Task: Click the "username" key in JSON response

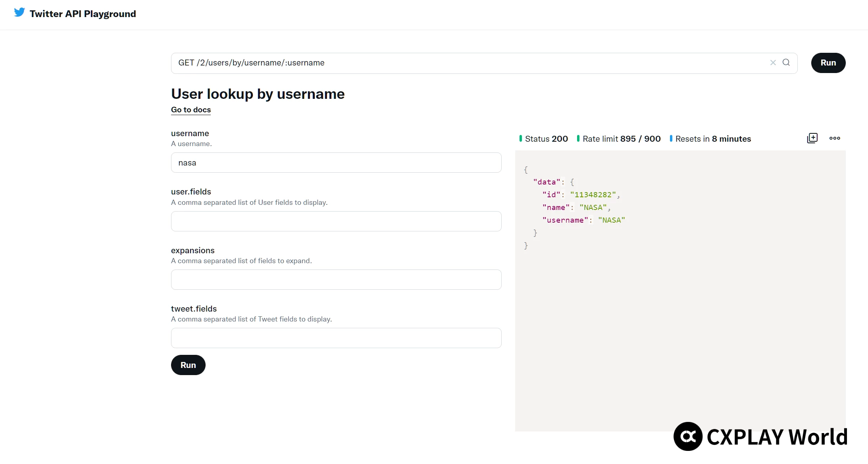Action: click(565, 220)
